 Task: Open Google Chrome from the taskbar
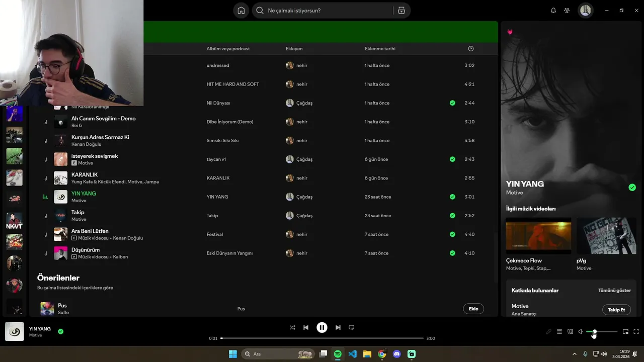[x=382, y=354]
